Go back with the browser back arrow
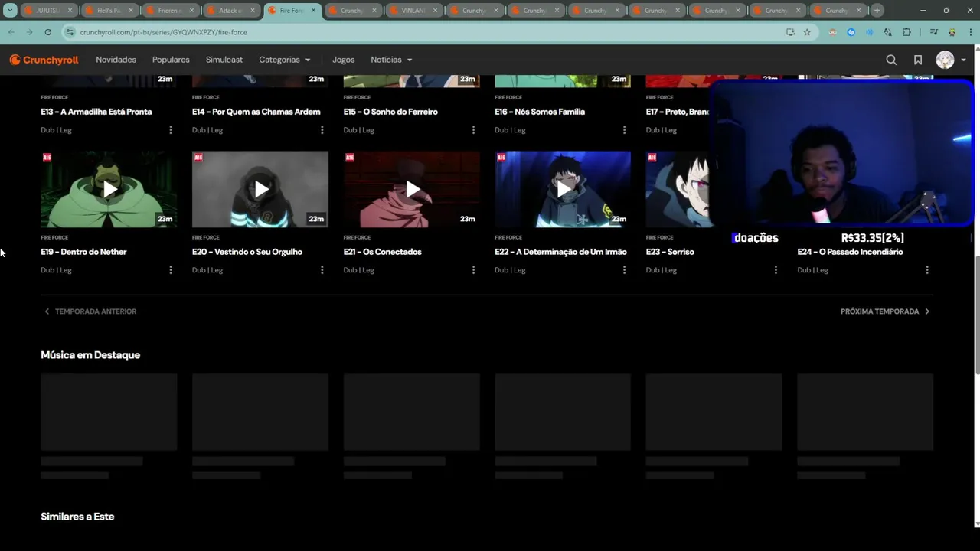980x551 pixels. [11, 32]
